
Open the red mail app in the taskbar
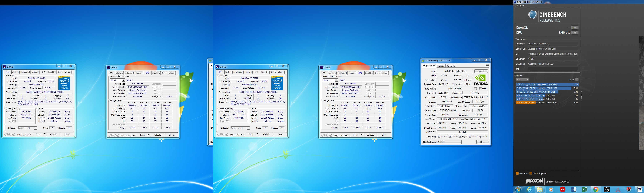562,189
